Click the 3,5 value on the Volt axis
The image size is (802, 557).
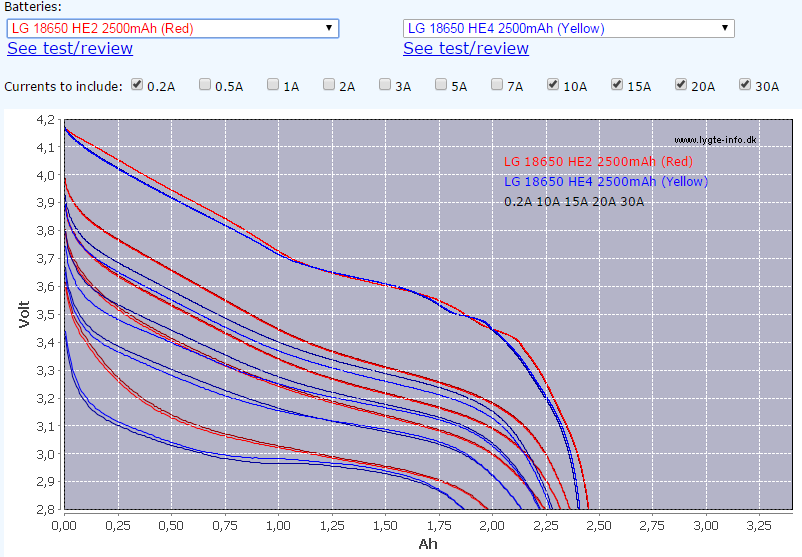pyautogui.click(x=45, y=315)
